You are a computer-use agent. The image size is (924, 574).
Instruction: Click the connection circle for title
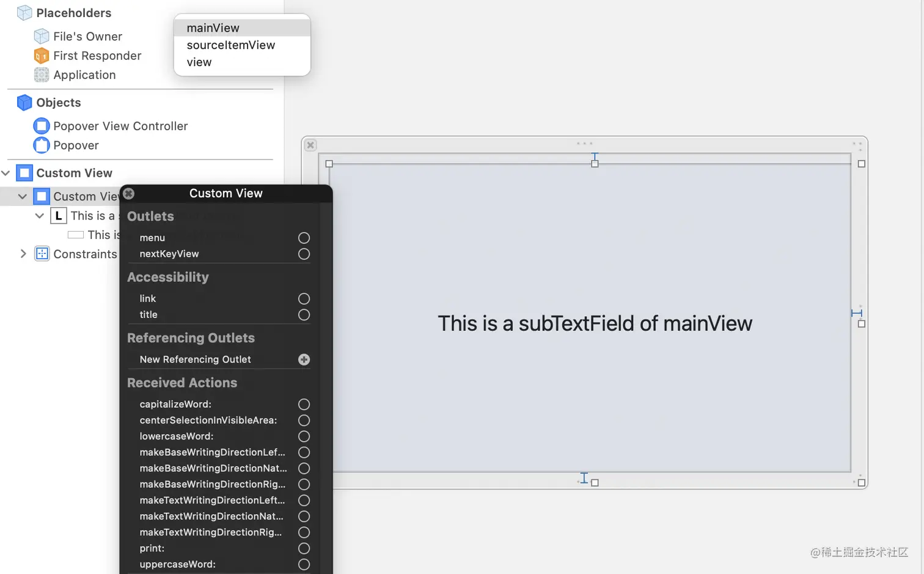304,315
